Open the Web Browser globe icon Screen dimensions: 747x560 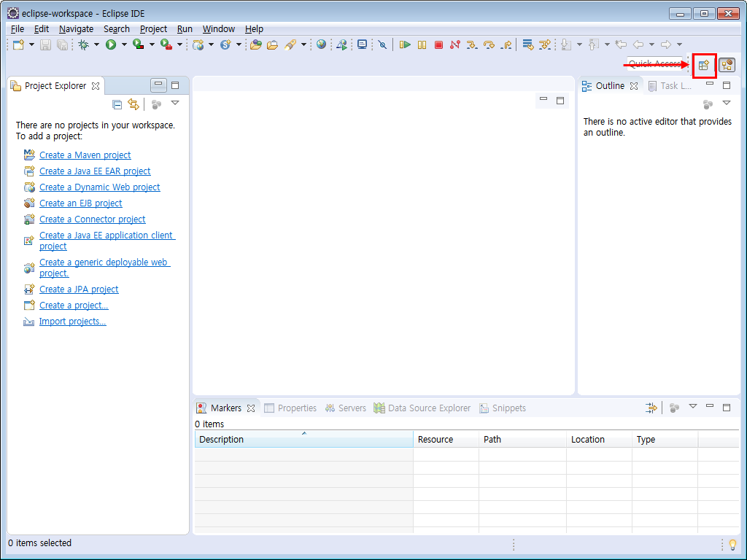(322, 44)
